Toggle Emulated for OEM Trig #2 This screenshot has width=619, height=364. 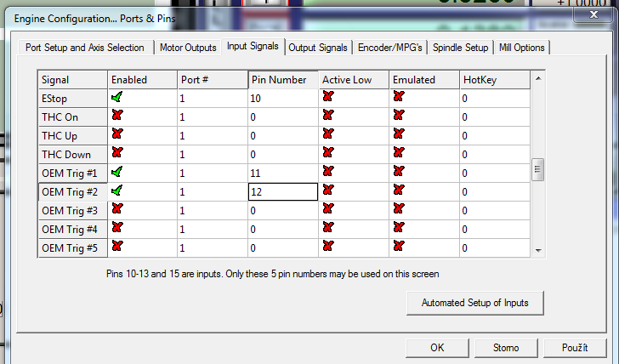tap(399, 190)
